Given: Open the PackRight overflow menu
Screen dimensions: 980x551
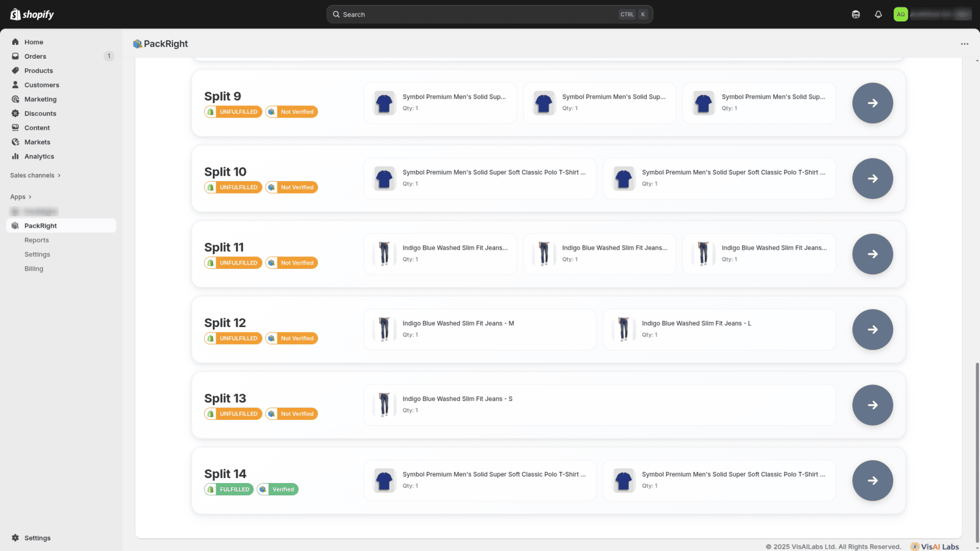Looking at the screenshot, I should click(964, 43).
